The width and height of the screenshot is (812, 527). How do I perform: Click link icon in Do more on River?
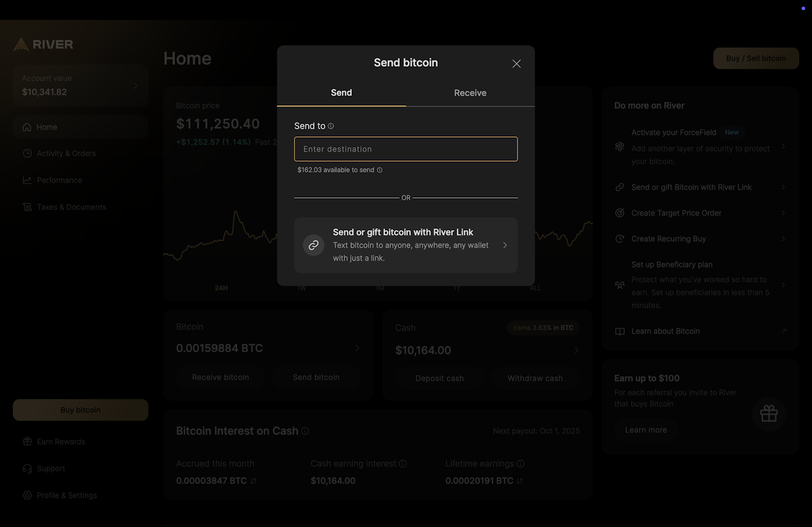coord(620,187)
